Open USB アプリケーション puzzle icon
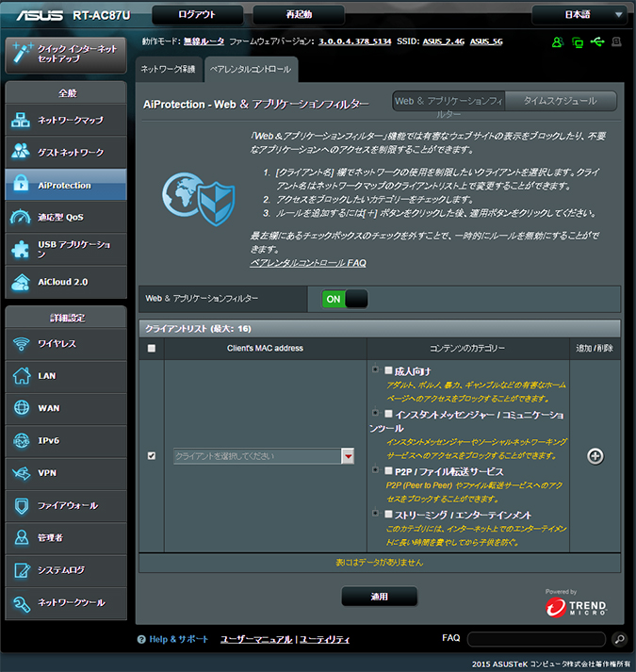Viewport: 636px width, 672px height. 21,249
